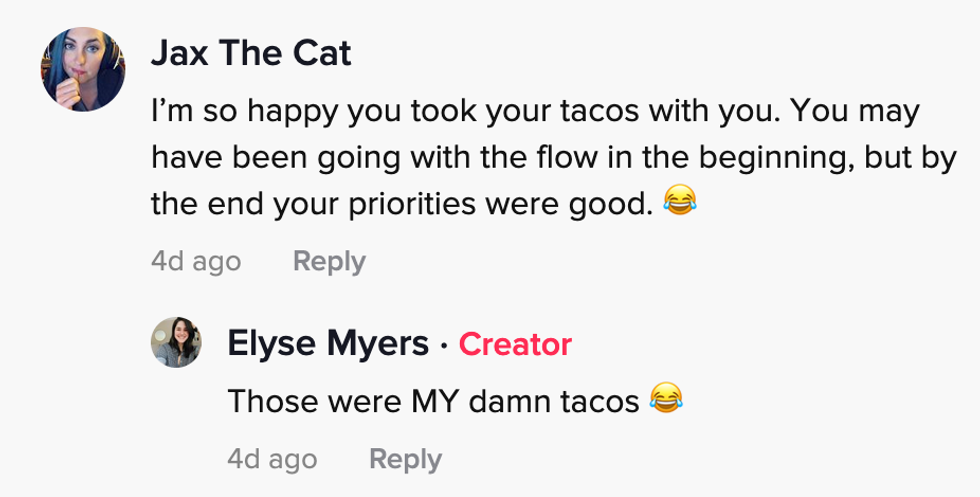Click the red Creator badge
This screenshot has height=497, width=980.
515,345
